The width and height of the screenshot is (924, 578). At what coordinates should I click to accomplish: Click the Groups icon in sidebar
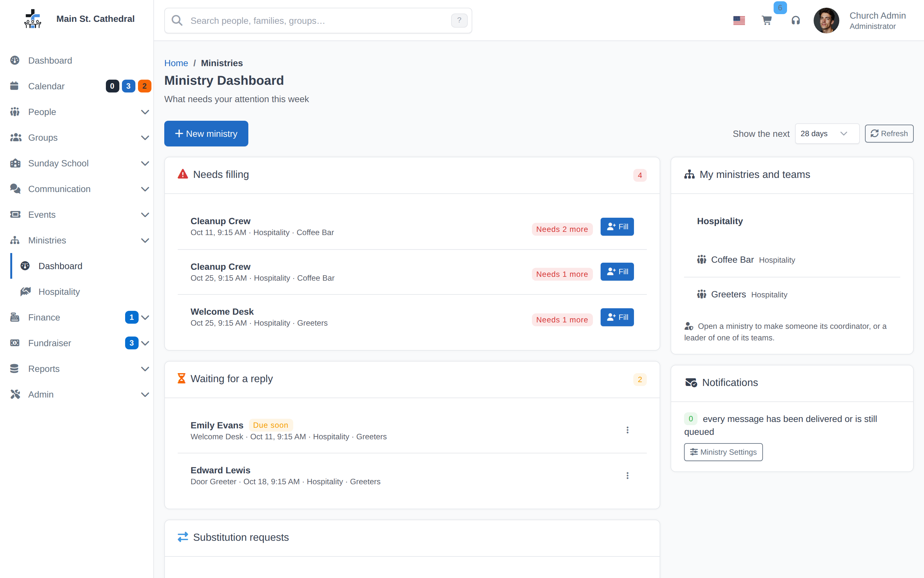[x=16, y=137]
